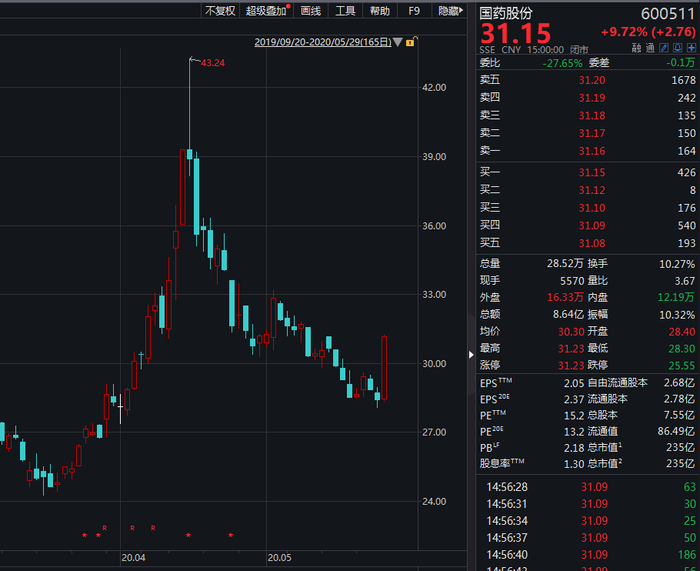The width and height of the screenshot is (700, 571).
Task: Toggle the yellow lock range icon
Action: pyautogui.click(x=411, y=42)
